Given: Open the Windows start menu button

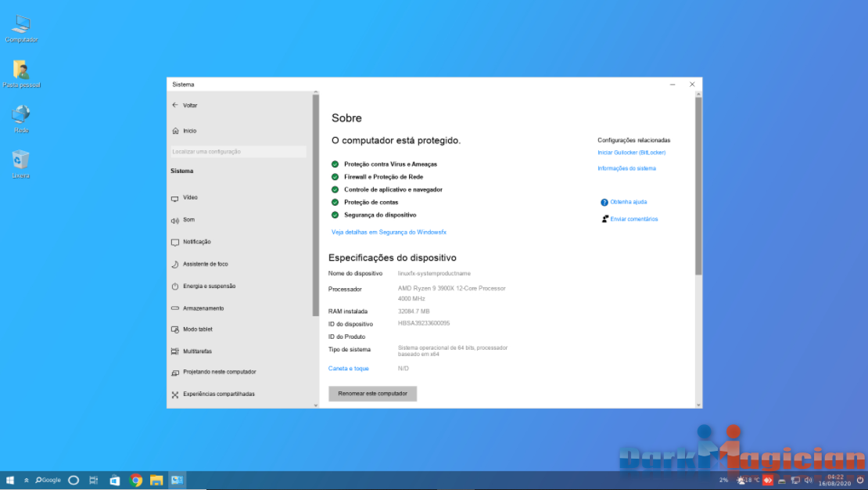Looking at the screenshot, I should (10, 481).
